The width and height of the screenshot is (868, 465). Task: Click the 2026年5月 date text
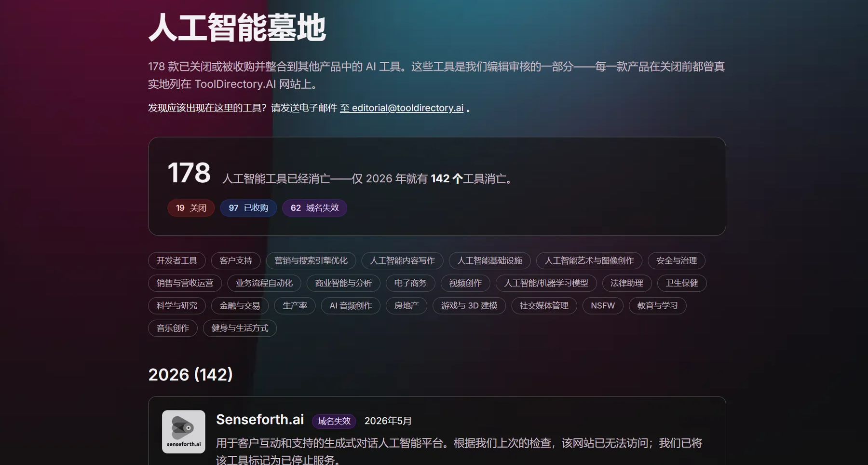point(388,421)
